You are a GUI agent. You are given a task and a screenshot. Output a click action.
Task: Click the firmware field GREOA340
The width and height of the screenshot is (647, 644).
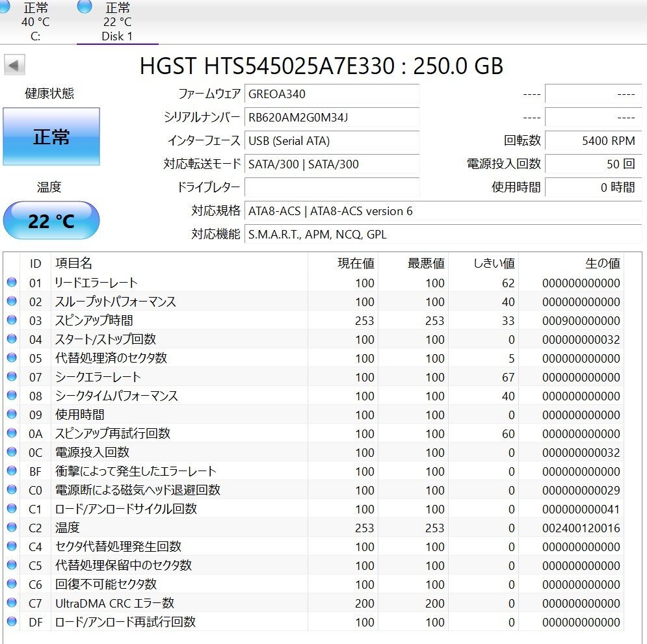(x=332, y=94)
